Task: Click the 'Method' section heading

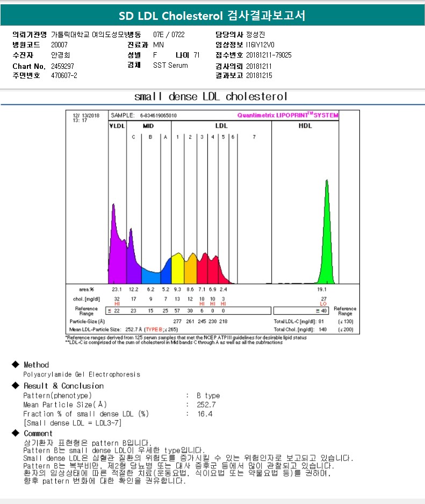Action: click(x=37, y=365)
